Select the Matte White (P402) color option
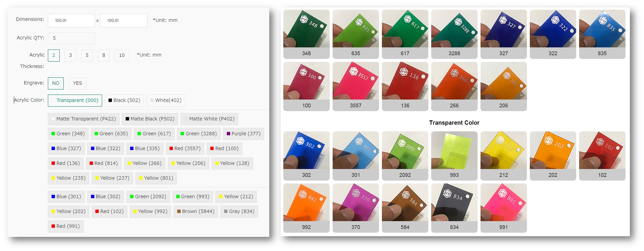 coord(209,119)
